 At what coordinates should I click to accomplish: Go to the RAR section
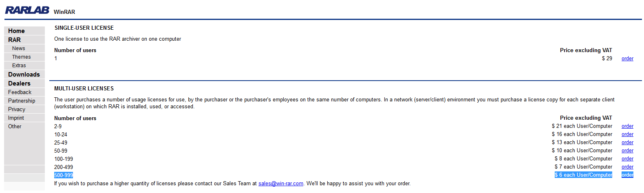click(x=14, y=40)
